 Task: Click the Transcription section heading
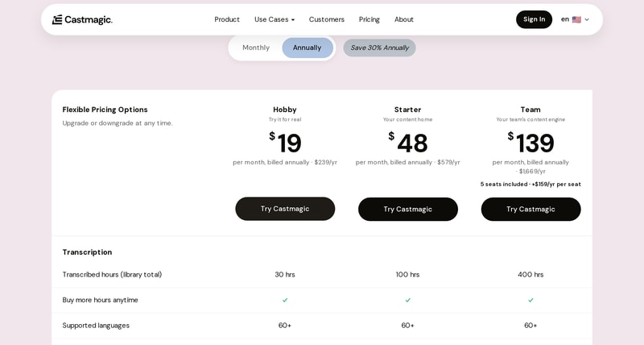coord(87,252)
